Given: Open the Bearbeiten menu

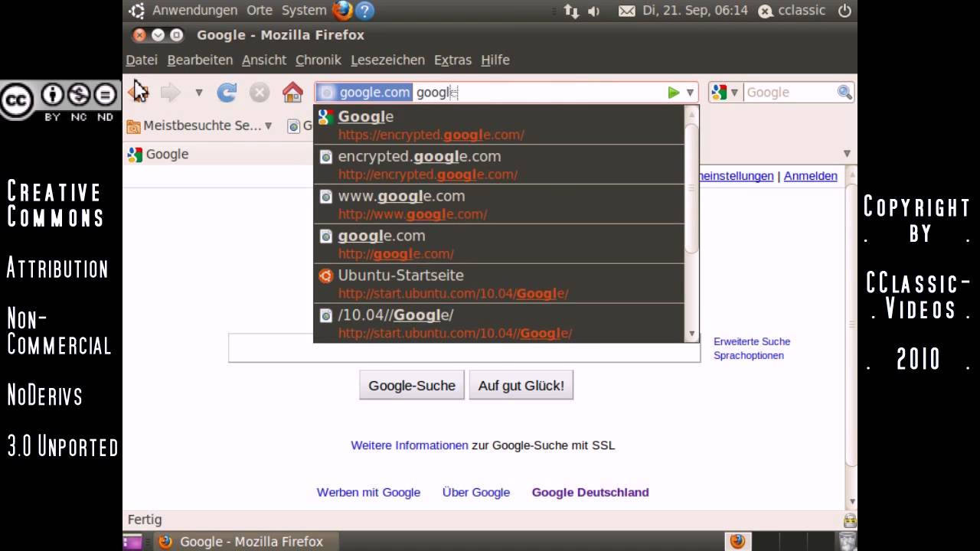Looking at the screenshot, I should pos(200,60).
